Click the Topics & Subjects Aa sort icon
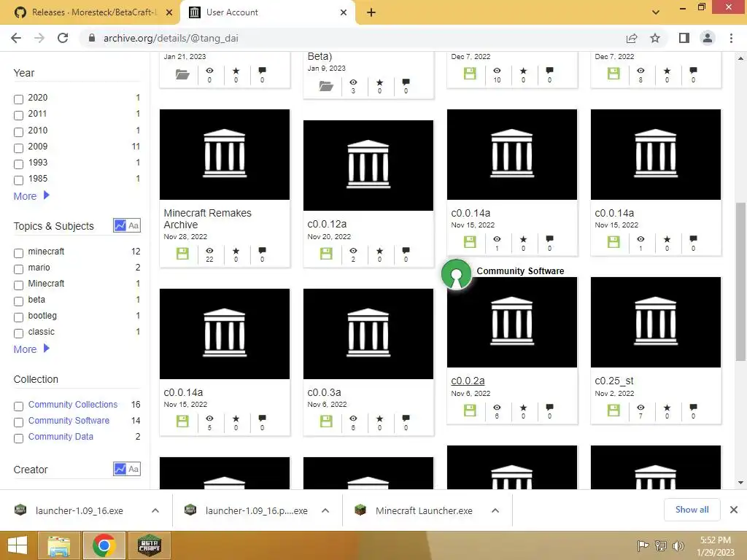 tap(133, 225)
